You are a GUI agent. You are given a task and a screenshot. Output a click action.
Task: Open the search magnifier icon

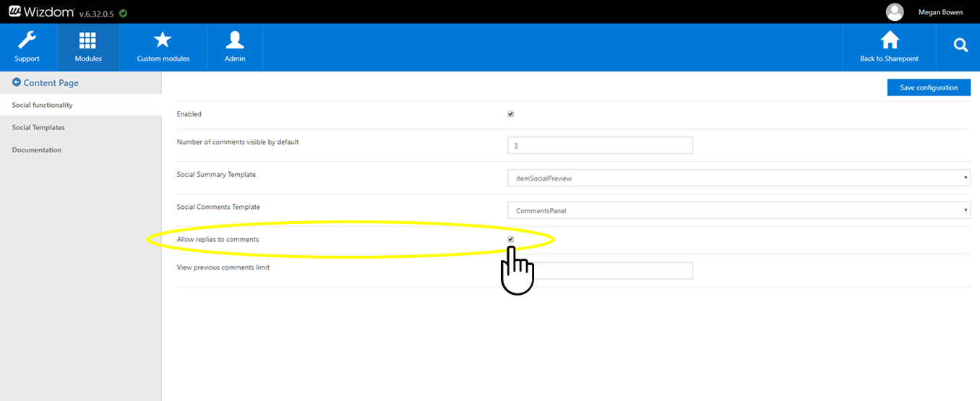pyautogui.click(x=960, y=46)
